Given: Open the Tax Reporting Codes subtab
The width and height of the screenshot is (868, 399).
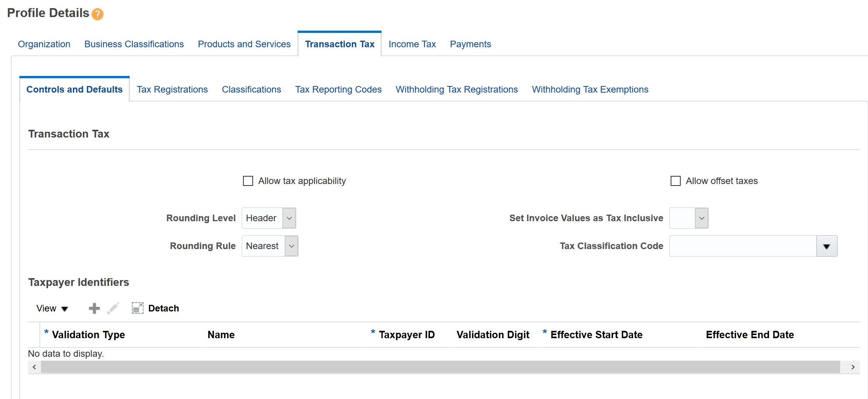Looking at the screenshot, I should click(338, 89).
